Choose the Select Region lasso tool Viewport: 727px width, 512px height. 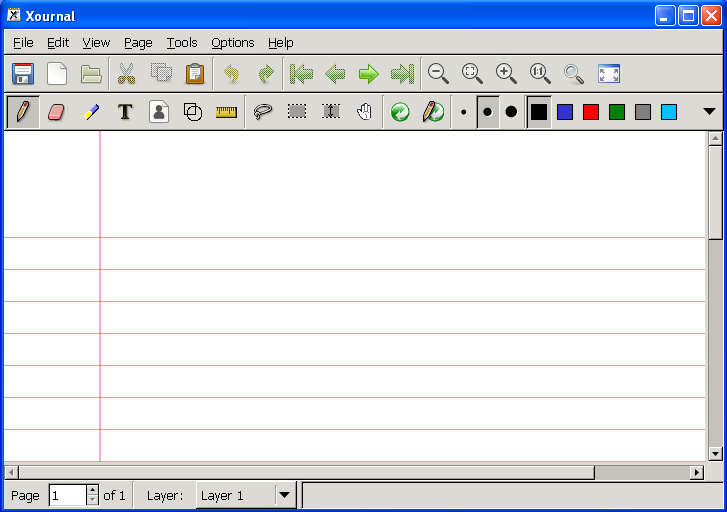click(263, 112)
